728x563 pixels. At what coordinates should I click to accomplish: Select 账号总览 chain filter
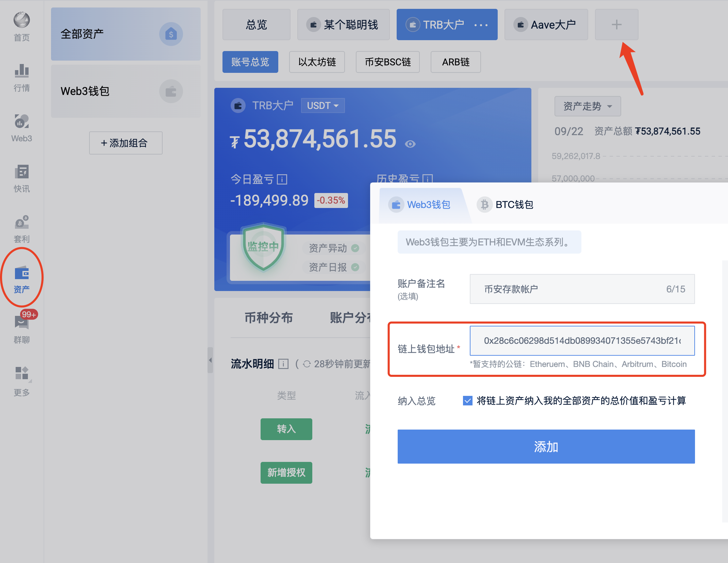[250, 62]
